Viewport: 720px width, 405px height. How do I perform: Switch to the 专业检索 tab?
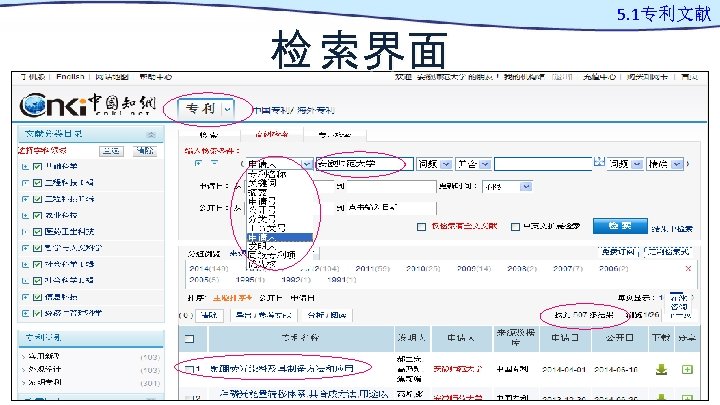pos(335,135)
